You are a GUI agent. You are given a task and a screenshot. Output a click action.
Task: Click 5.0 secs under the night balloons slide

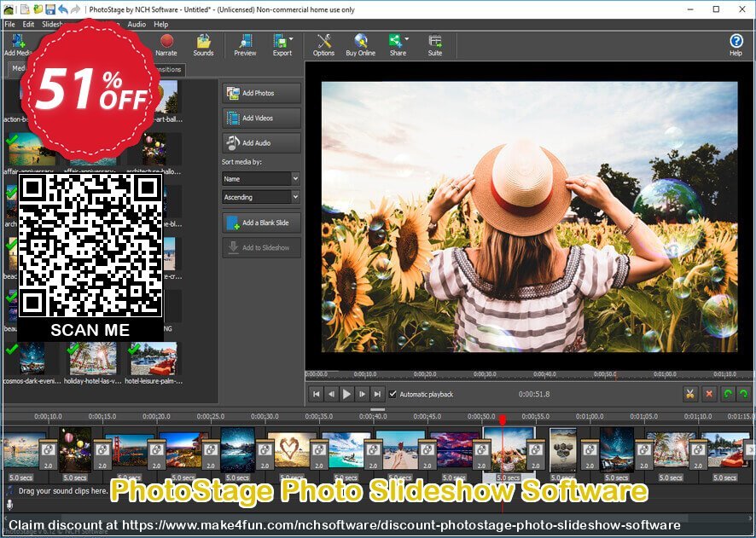[x=75, y=477]
